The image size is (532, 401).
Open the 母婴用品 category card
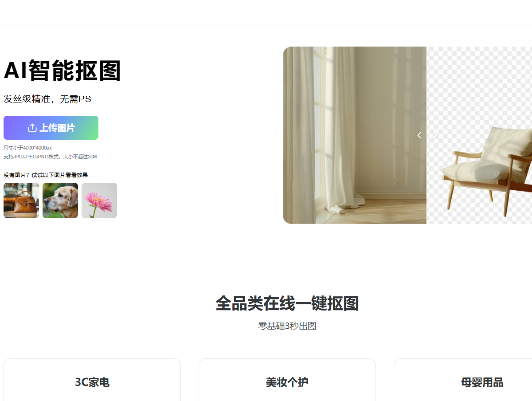463,380
